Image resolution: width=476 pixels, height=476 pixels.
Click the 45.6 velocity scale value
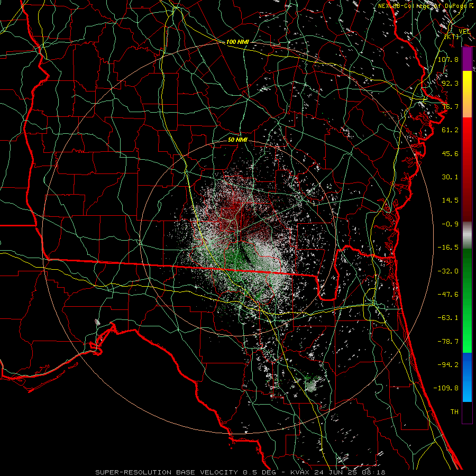tap(450, 153)
